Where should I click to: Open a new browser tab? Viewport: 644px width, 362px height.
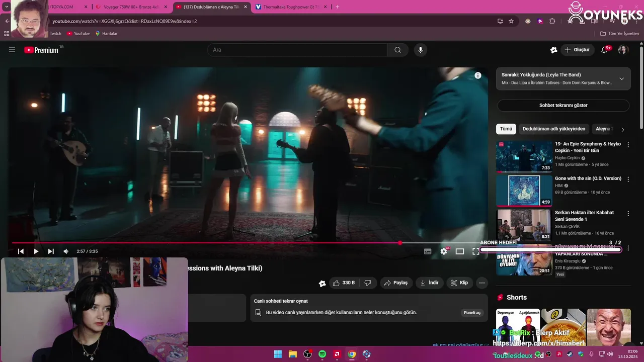pyautogui.click(x=337, y=7)
